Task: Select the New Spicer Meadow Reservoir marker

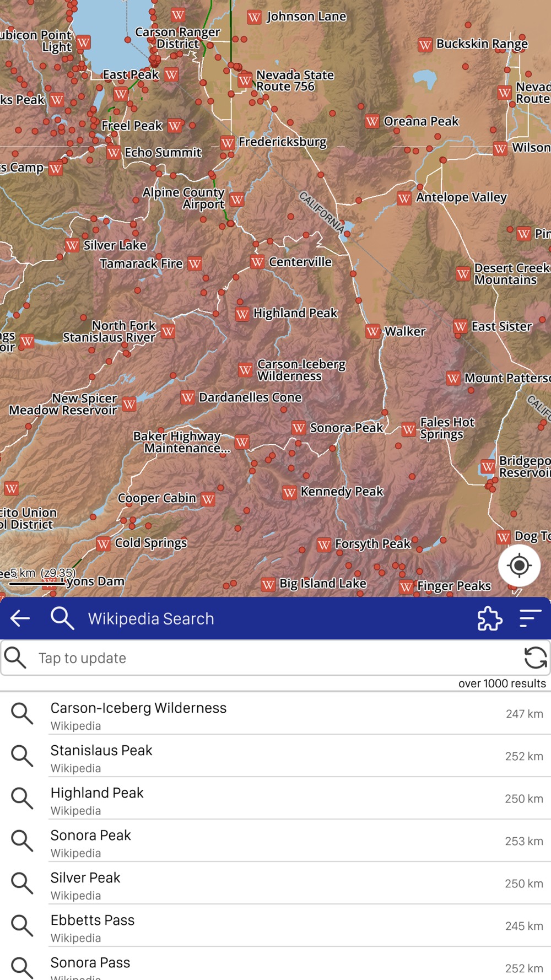Action: (x=129, y=404)
